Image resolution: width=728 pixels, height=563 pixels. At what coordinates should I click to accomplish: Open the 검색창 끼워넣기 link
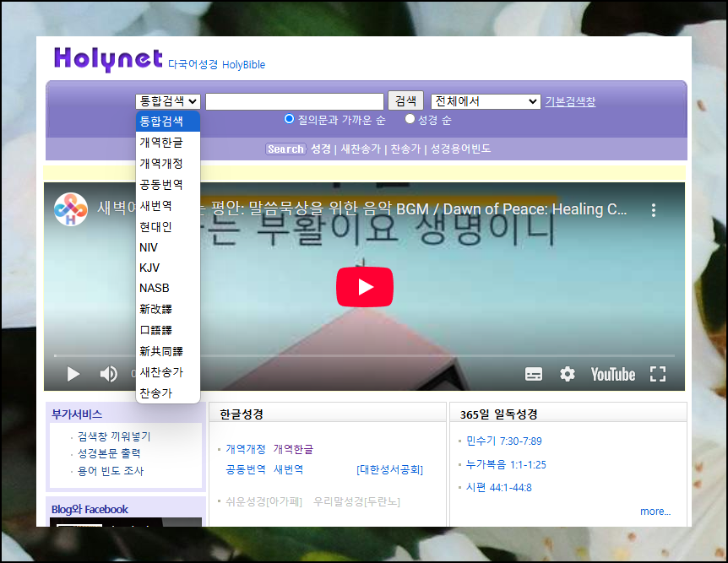(x=114, y=436)
